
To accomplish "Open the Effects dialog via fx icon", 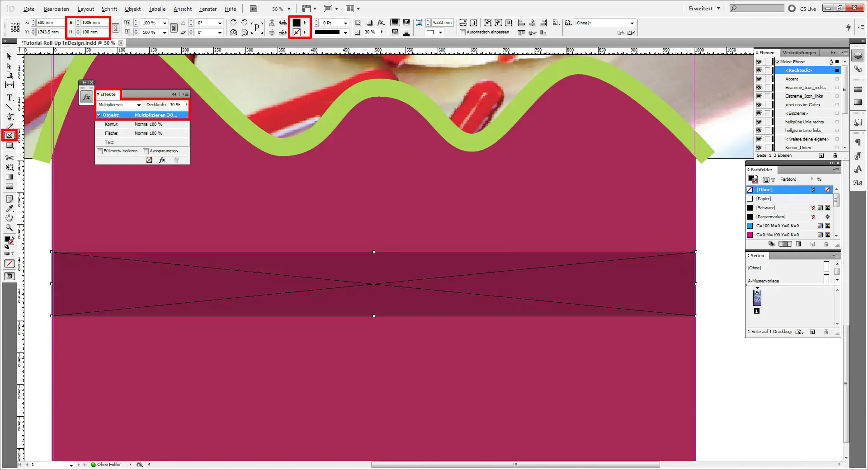I will (x=162, y=160).
